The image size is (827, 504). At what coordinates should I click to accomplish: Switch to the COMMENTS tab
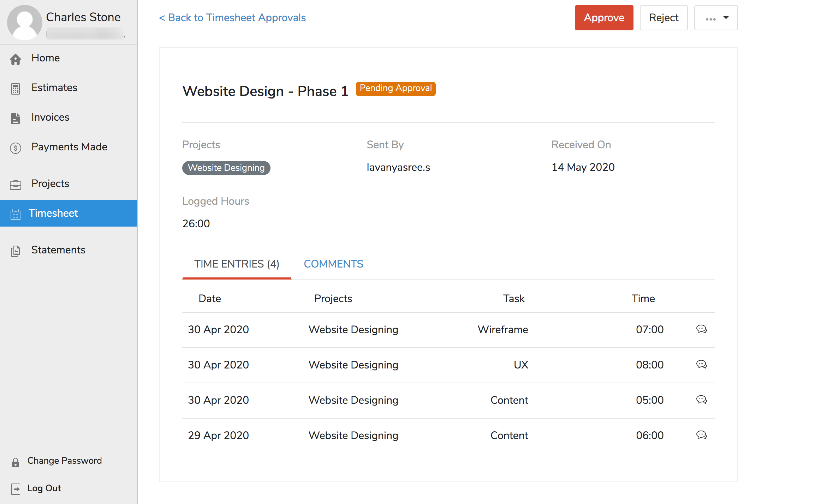(x=333, y=264)
